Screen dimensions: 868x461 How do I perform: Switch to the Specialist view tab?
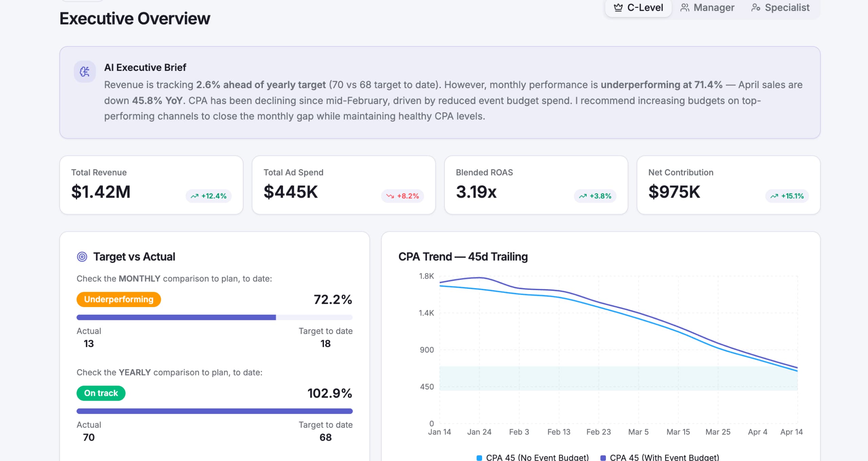pos(780,7)
